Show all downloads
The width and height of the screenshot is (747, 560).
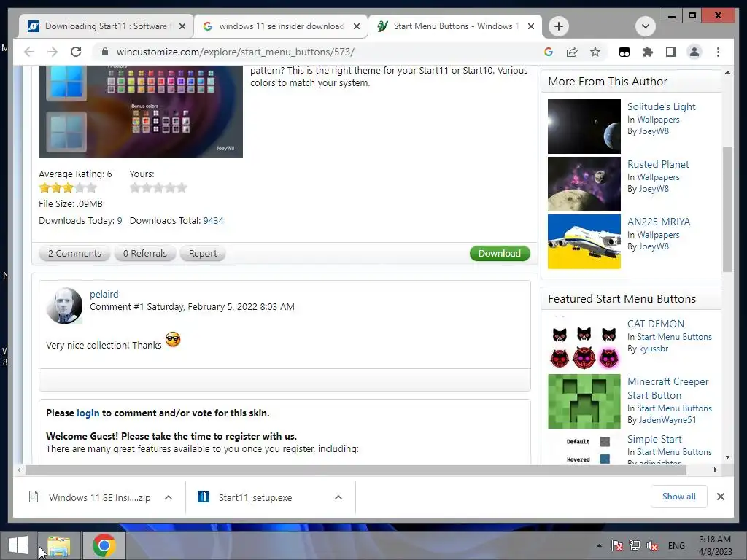pos(679,497)
